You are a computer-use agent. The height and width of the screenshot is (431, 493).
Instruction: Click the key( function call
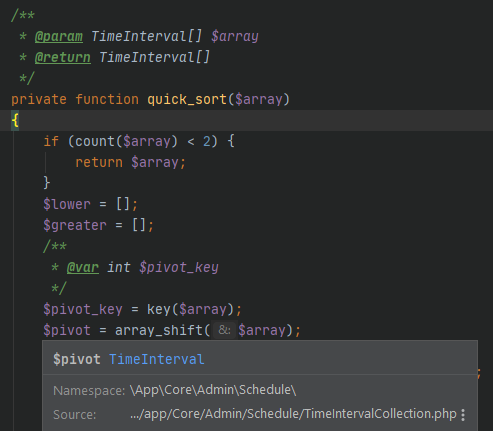[159, 309]
